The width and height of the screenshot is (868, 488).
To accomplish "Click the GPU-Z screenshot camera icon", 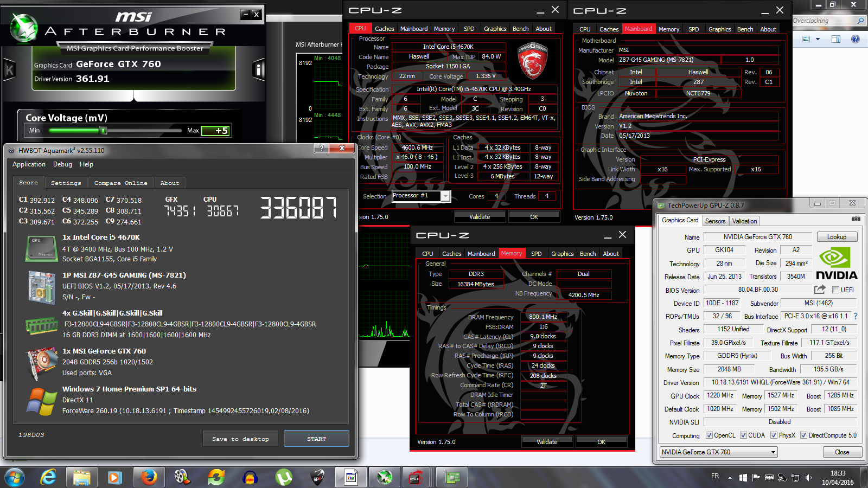I will point(856,219).
